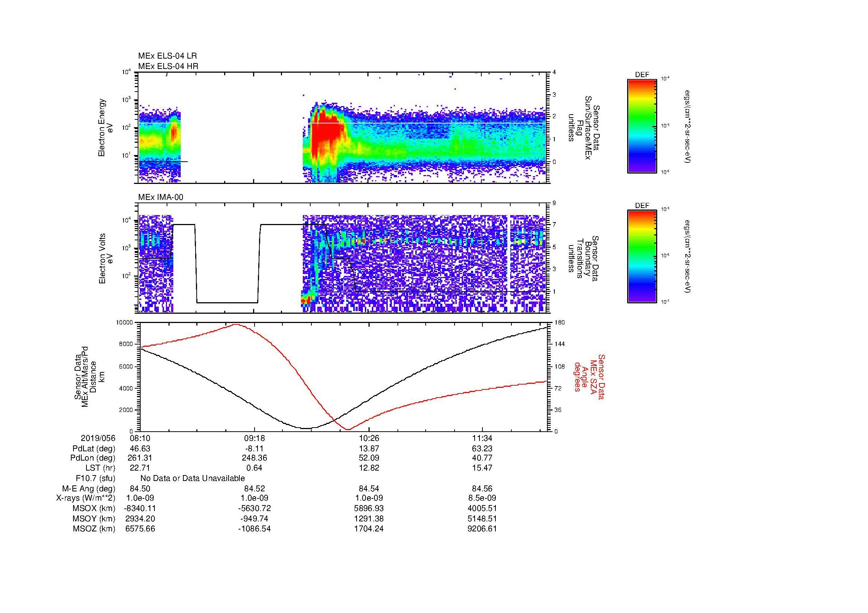Click the 'PdLon (deg)' row label
The height and width of the screenshot is (613, 868).
tap(93, 458)
